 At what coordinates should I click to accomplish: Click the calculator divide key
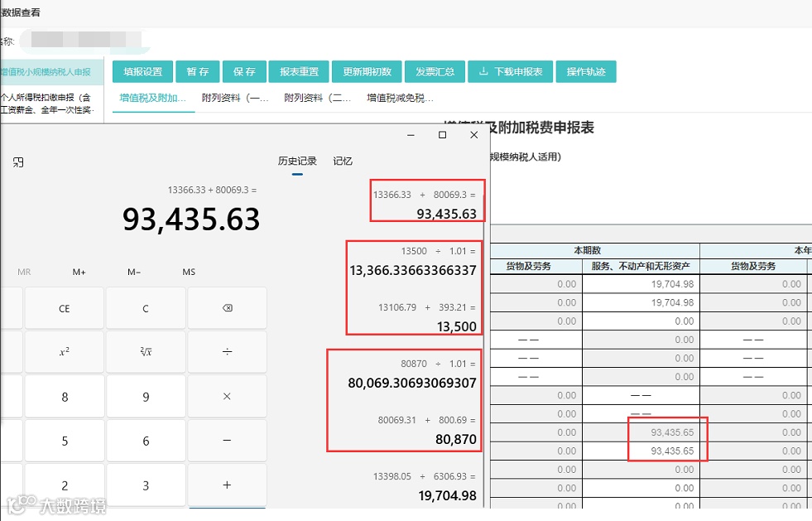(228, 352)
